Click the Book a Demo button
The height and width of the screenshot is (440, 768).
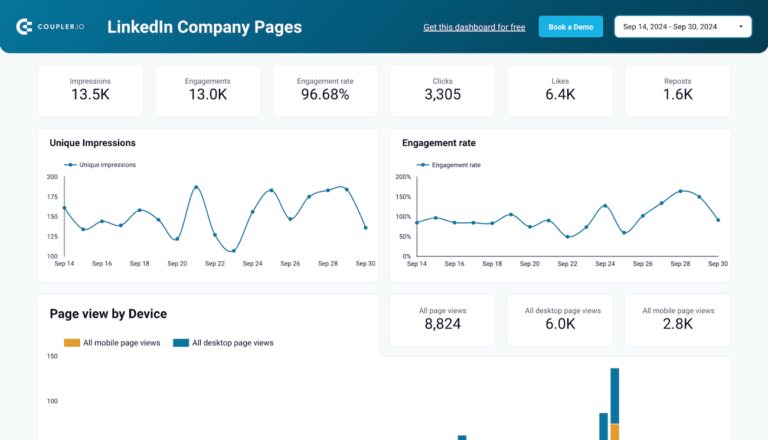pyautogui.click(x=571, y=27)
